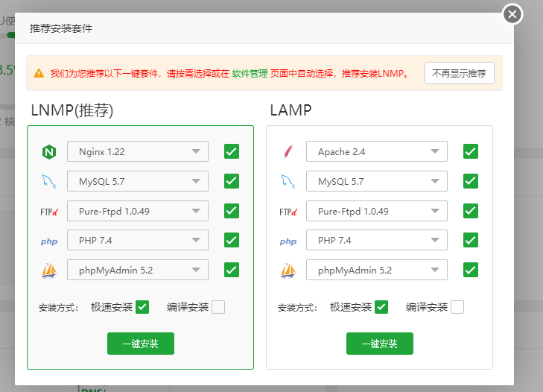This screenshot has width=543, height=392.
Task: Open LAMP phpMyAdmin 5.2 dropdown
Action: click(x=377, y=270)
